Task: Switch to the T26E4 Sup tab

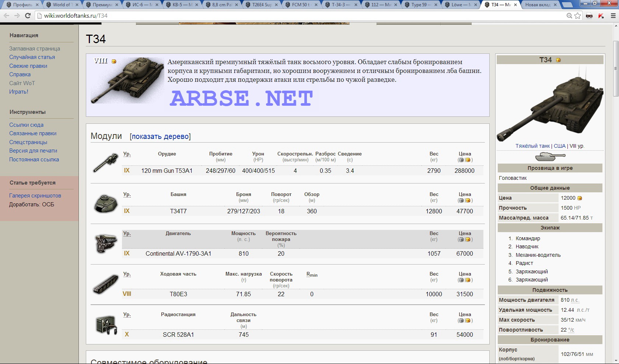Action: [x=262, y=5]
